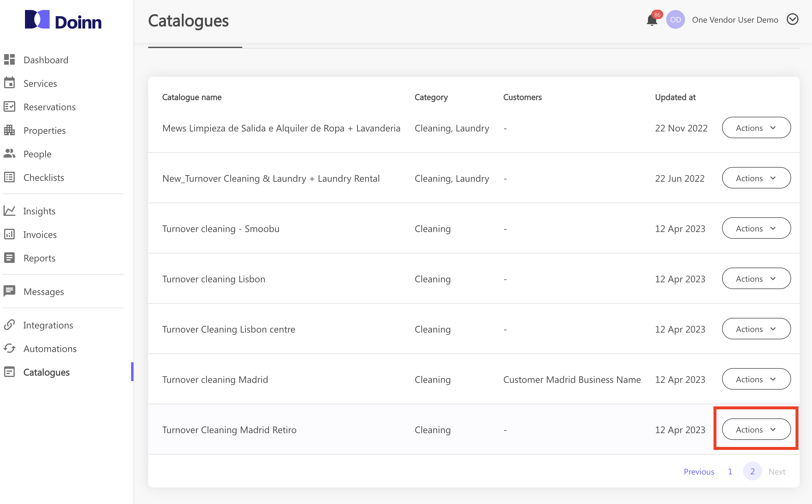This screenshot has width=812, height=504.
Task: Select page 2 in pagination
Action: 752,471
